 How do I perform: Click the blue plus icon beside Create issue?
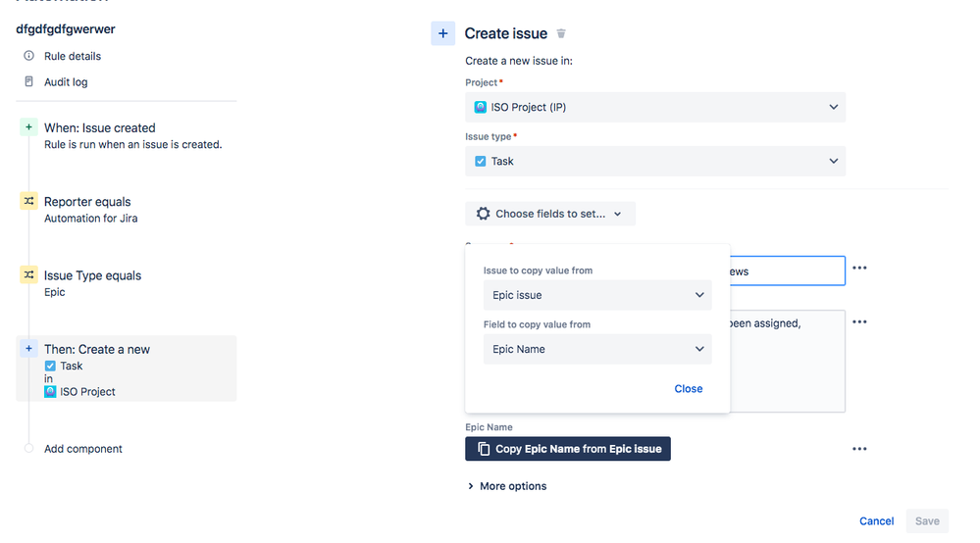[442, 33]
